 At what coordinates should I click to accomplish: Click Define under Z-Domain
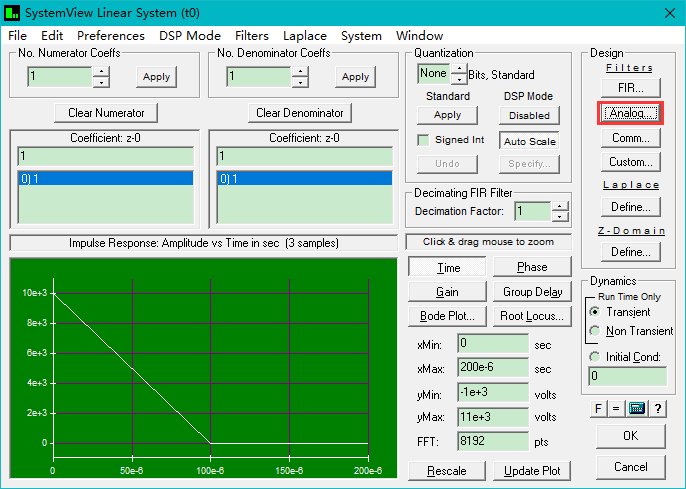[x=630, y=252]
